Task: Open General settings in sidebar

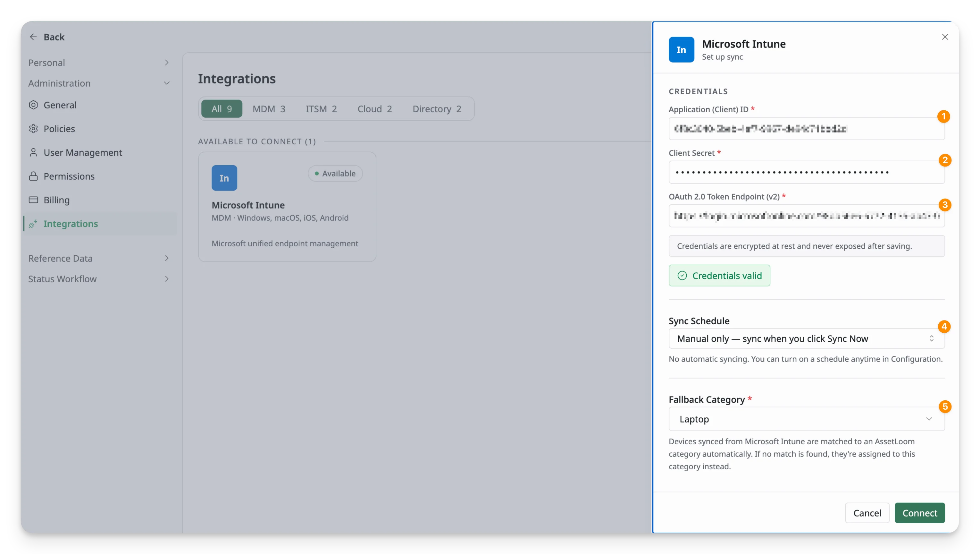Action: click(100, 105)
